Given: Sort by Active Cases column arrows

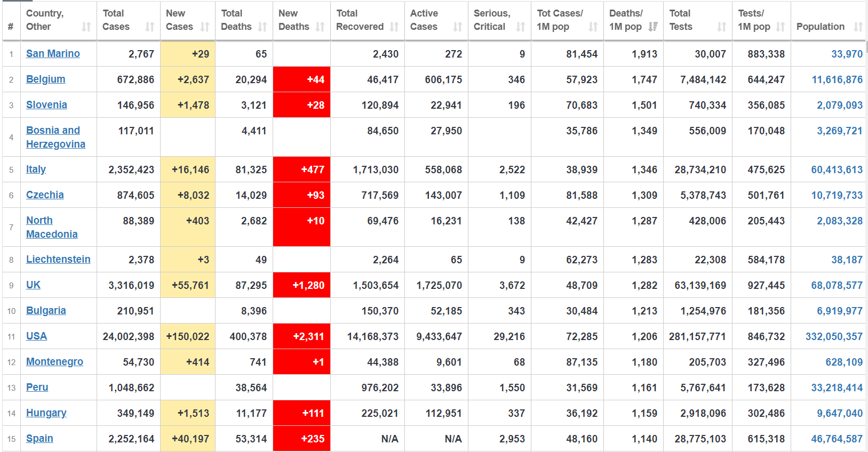Looking at the screenshot, I should 458,27.
